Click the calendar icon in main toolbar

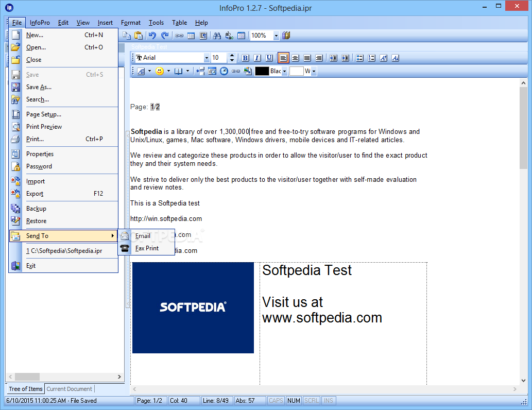[241, 36]
